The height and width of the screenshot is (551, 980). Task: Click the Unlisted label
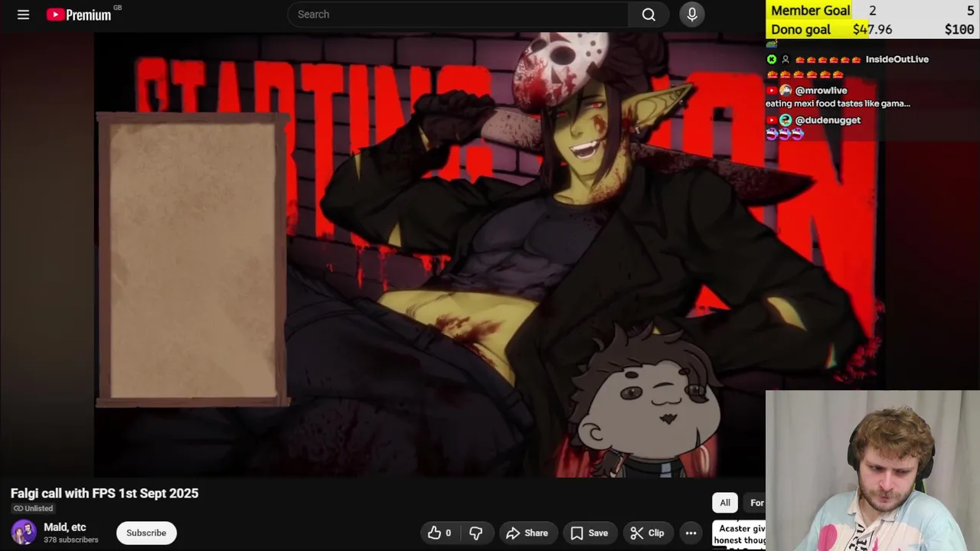[33, 508]
